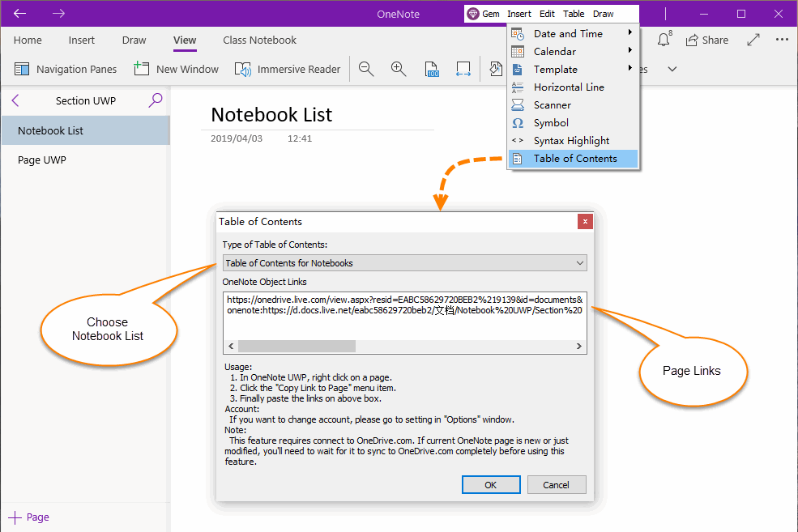This screenshot has height=532, width=798.
Task: Open the Draw menu in Gem bar
Action: click(603, 14)
